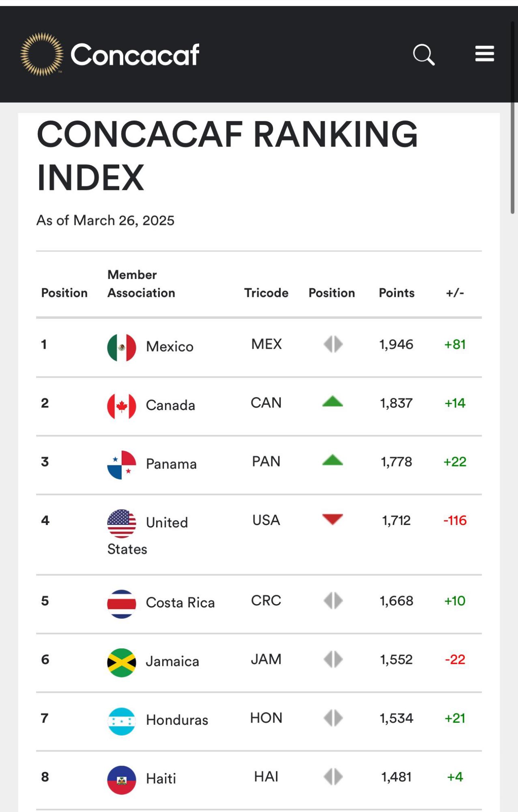Click the Costa Rica flag icon
The image size is (518, 812).
(x=121, y=603)
